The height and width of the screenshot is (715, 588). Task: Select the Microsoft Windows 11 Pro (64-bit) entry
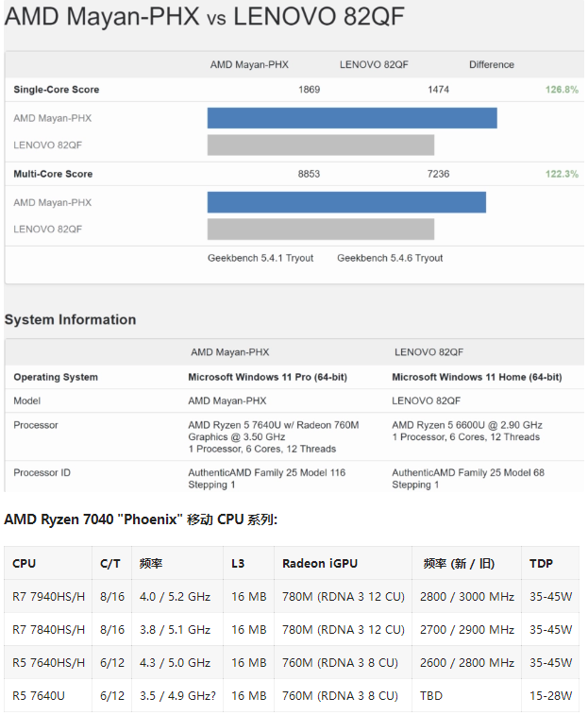point(267,377)
